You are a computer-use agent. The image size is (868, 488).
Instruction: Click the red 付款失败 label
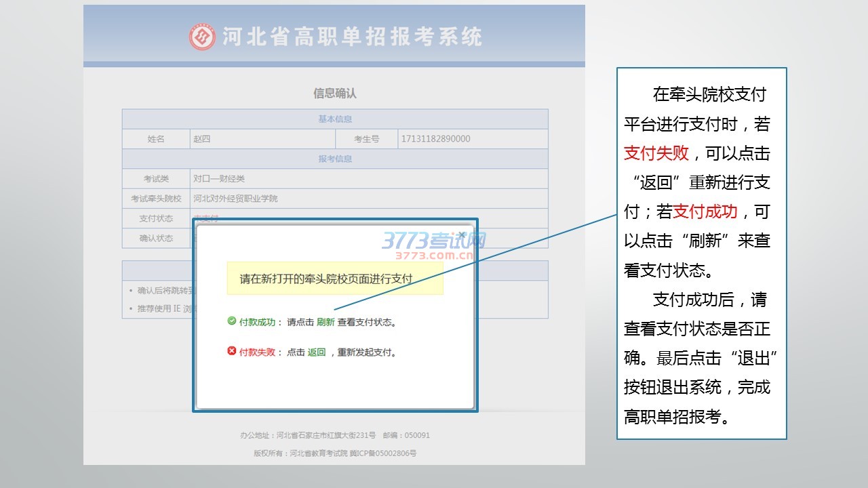257,352
